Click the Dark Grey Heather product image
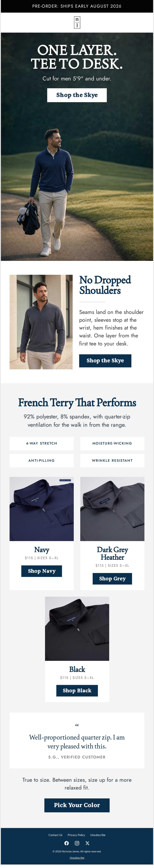The width and height of the screenshot is (154, 868). pyautogui.click(x=112, y=509)
